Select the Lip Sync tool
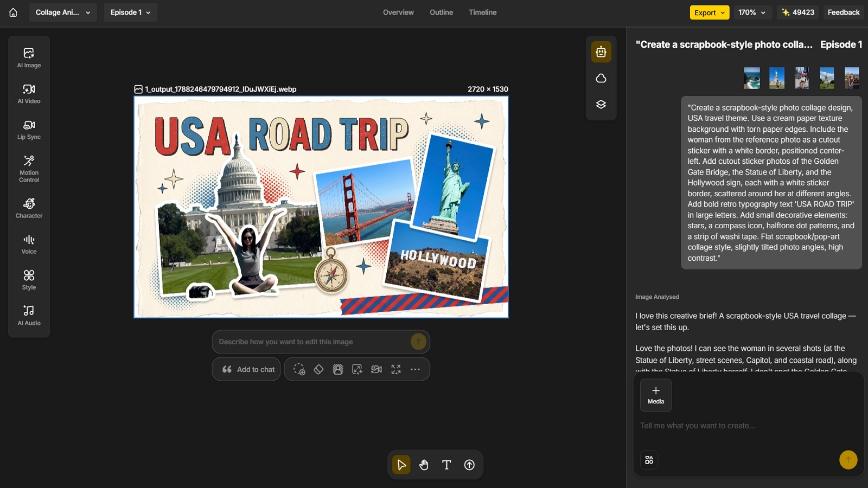 pyautogui.click(x=29, y=130)
